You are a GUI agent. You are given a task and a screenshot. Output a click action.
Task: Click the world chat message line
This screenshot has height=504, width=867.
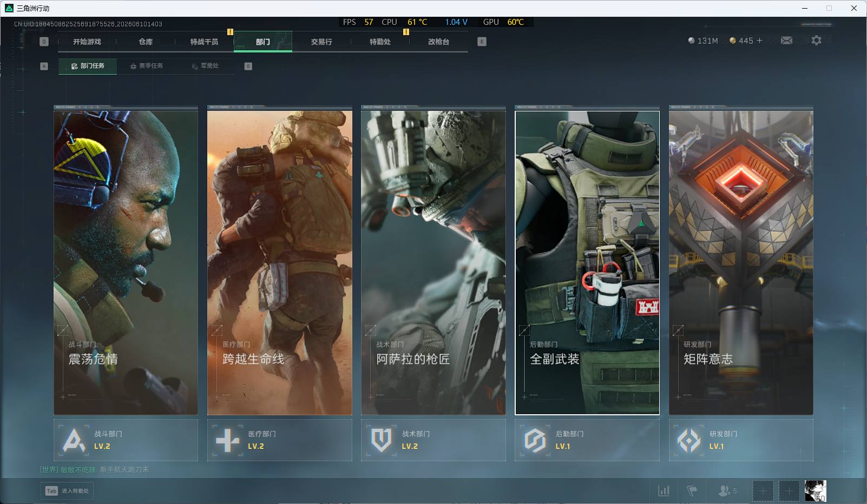coord(95,469)
